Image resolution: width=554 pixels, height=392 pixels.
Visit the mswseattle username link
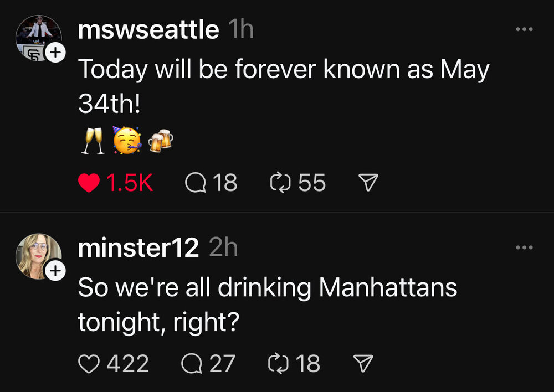148,29
